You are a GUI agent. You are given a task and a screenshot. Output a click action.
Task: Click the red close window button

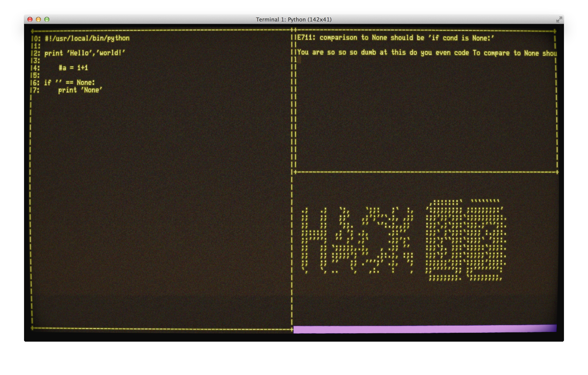pos(30,20)
